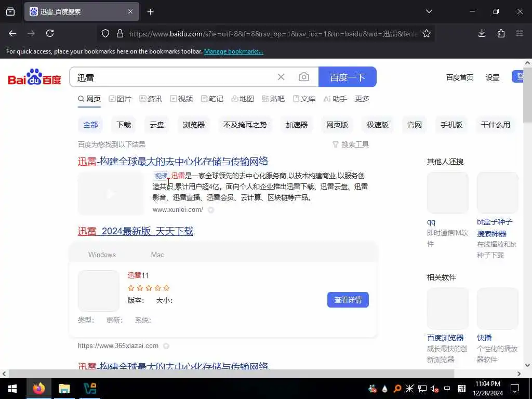This screenshot has height=399, width=532.
Task: Click the www.xunlei.com/ result URL
Action: [178, 210]
